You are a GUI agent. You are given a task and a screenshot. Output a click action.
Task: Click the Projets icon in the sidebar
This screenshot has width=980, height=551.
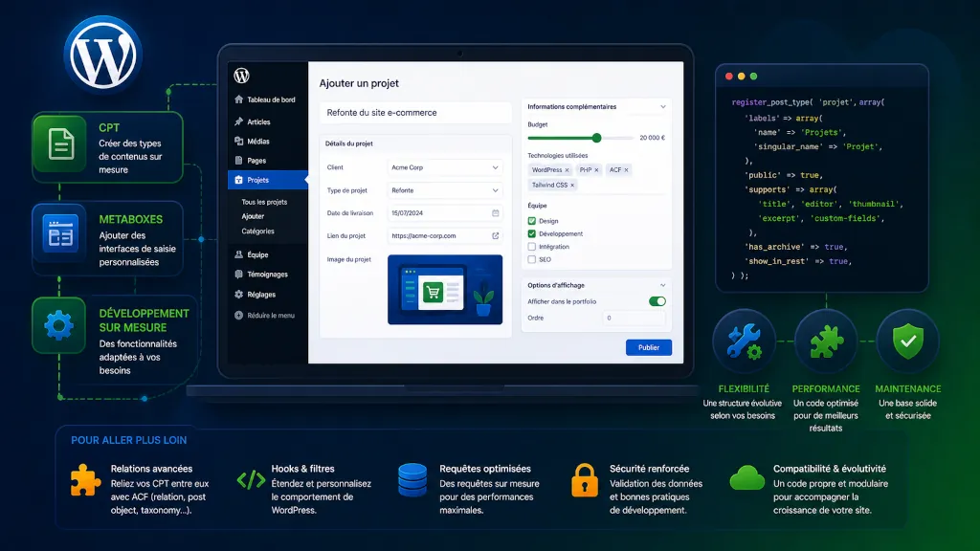tap(238, 180)
